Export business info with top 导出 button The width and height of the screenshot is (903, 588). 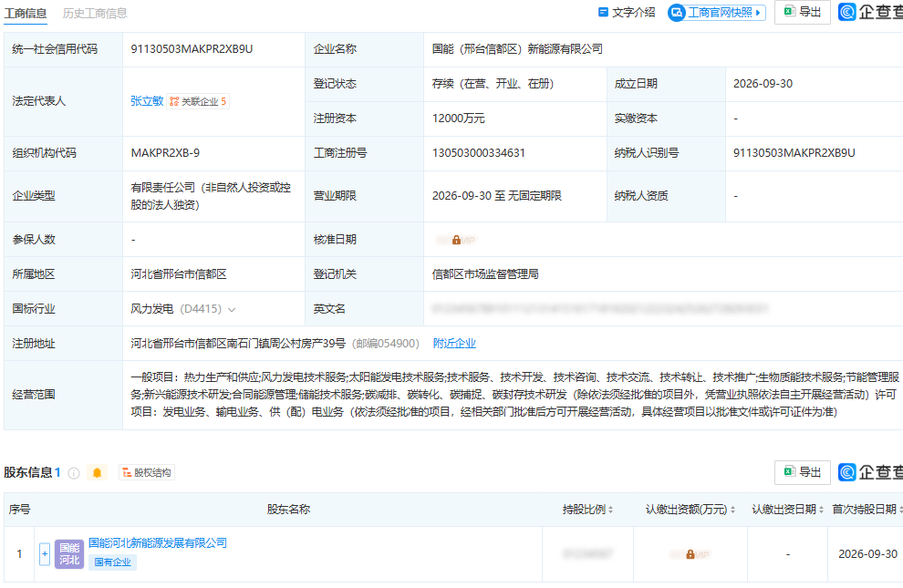click(803, 12)
